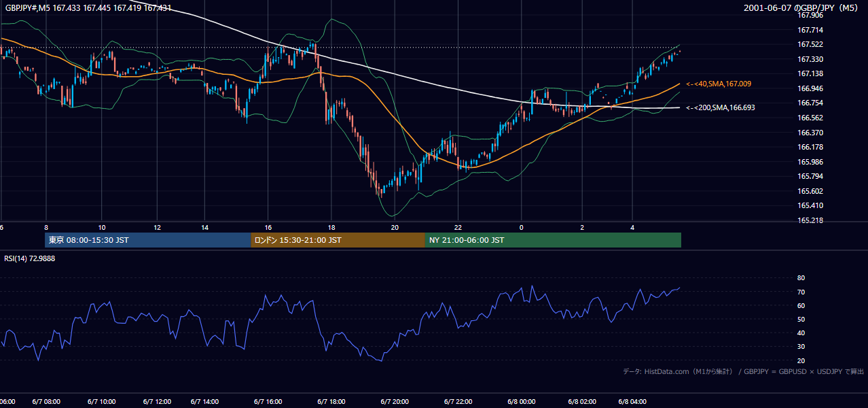Click price axis value 166.946

coord(810,88)
